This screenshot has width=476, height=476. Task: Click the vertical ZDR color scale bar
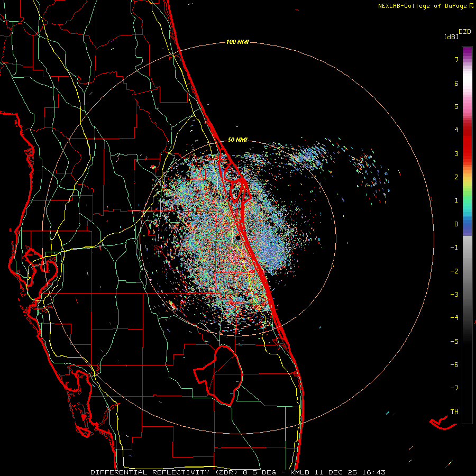467,235
